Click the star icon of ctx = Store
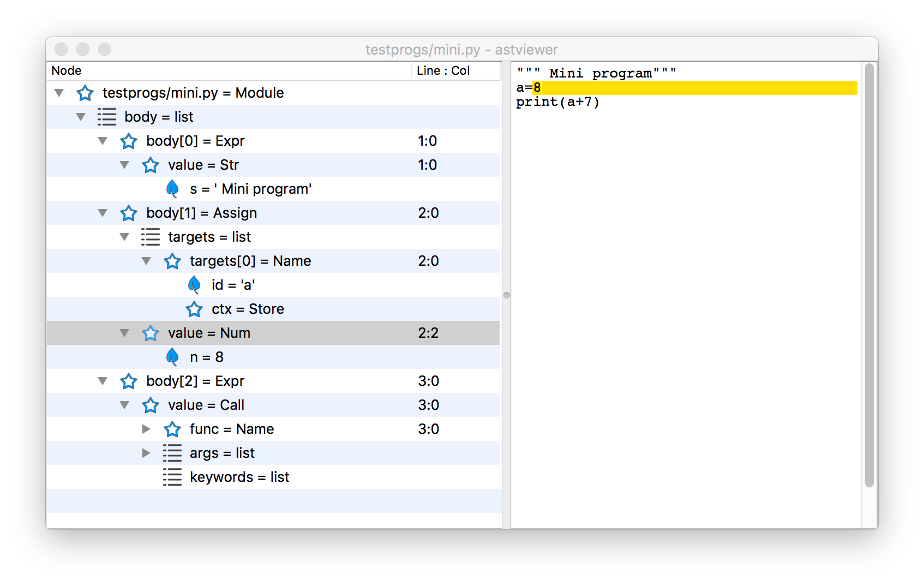 click(194, 309)
